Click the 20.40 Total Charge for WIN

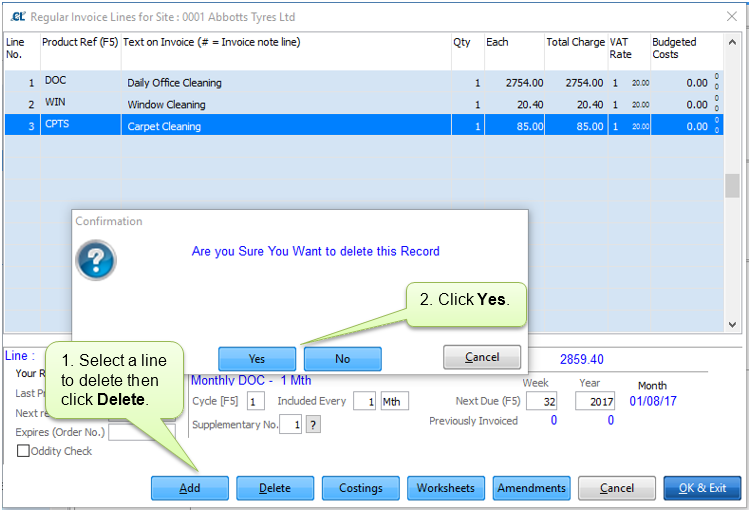(x=590, y=105)
